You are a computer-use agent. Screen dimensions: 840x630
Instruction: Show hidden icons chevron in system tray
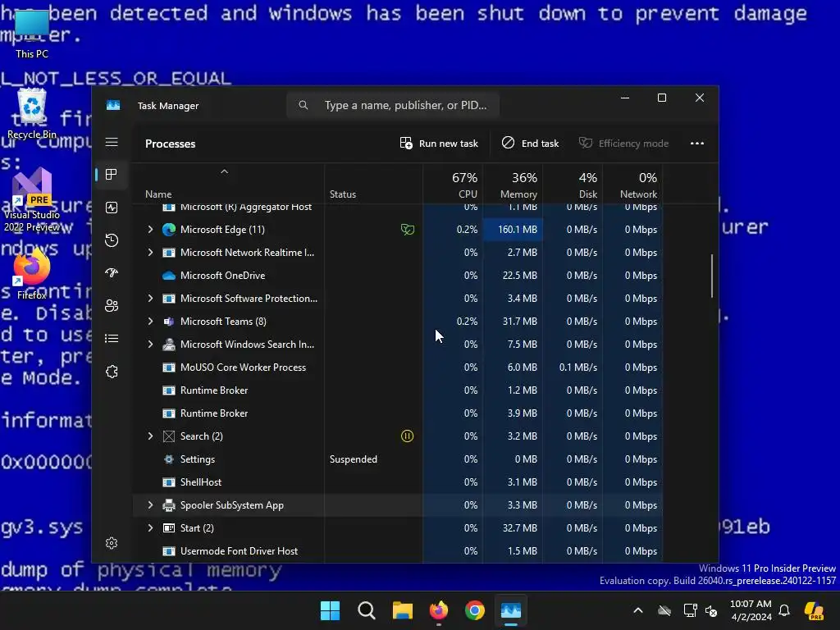[638, 610]
